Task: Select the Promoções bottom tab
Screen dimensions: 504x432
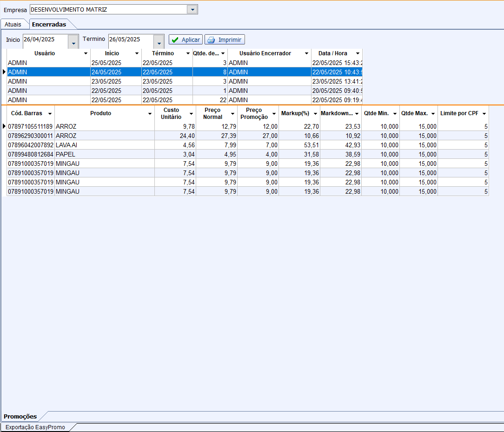Action: 20,416
